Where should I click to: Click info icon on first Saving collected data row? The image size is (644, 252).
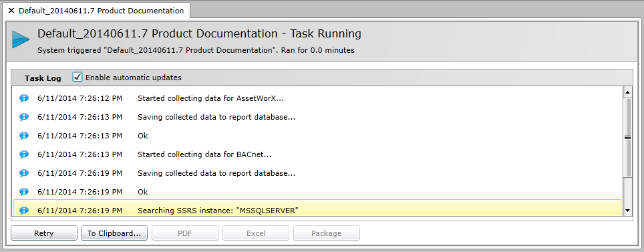point(24,117)
